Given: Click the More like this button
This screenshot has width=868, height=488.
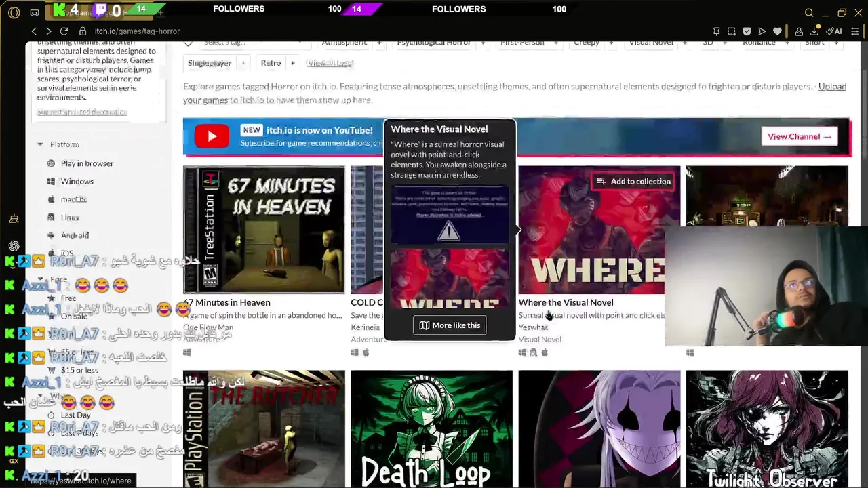Looking at the screenshot, I should (450, 325).
